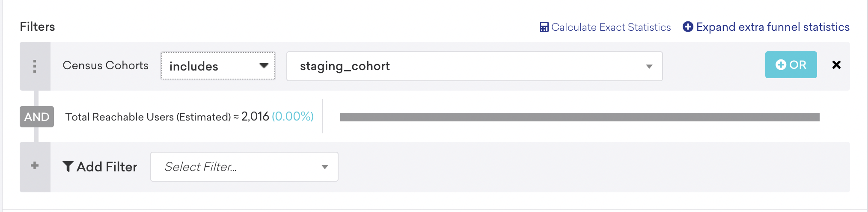Screen dimensions: 868x212
Task: Click the plus-circle icon before Expand extra funnel
Action: coord(688,27)
